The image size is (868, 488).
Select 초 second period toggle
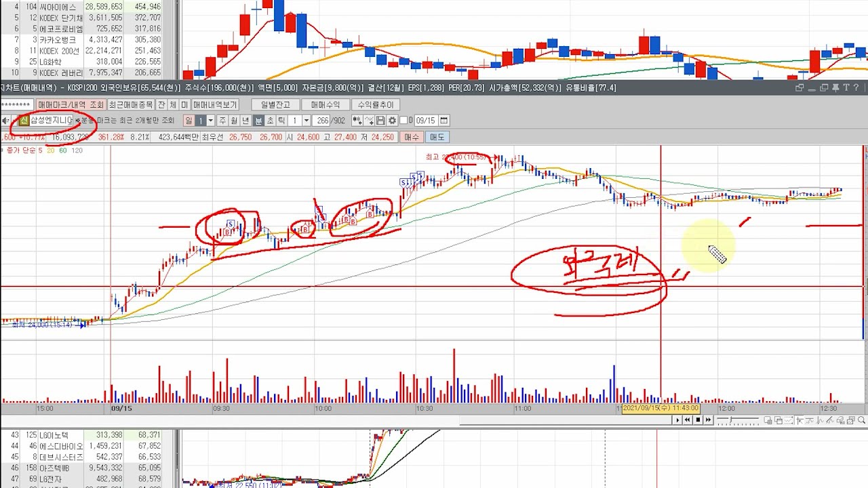click(x=269, y=120)
